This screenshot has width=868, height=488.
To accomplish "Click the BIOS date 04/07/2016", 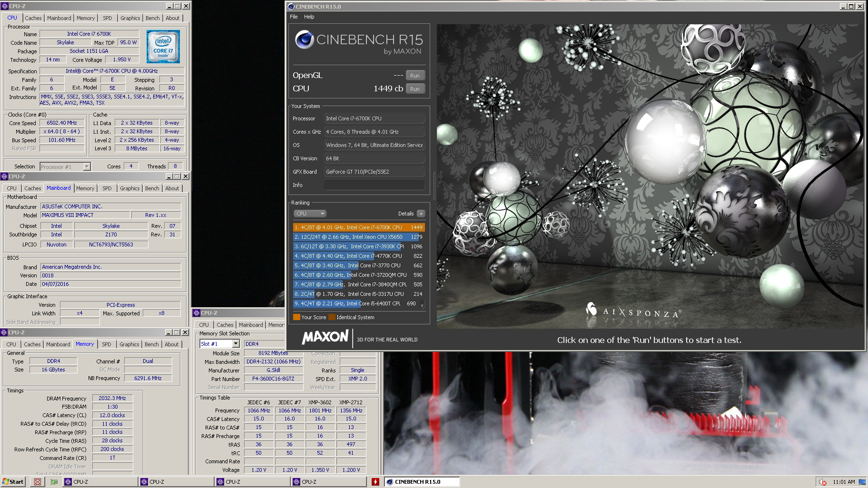I will (111, 284).
